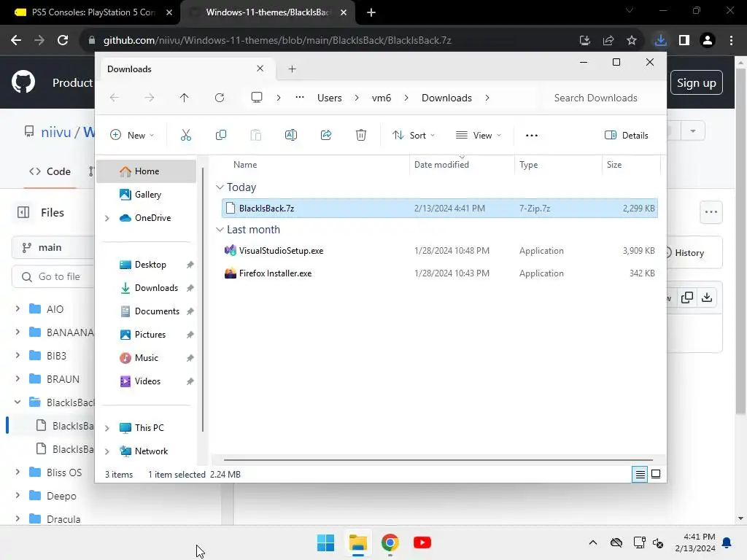Click the GitHub octocat logo
Image resolution: width=747 pixels, height=560 pixels.
click(x=23, y=82)
